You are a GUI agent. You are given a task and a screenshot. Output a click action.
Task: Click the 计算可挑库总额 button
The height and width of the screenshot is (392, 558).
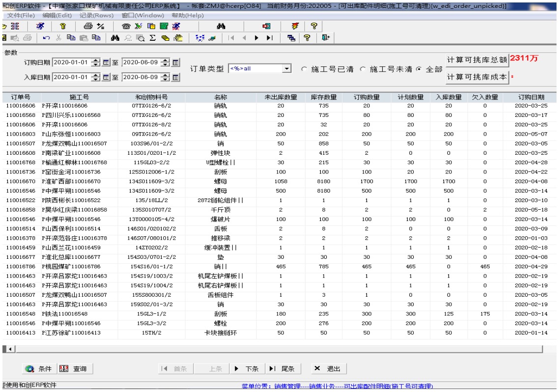pos(477,60)
